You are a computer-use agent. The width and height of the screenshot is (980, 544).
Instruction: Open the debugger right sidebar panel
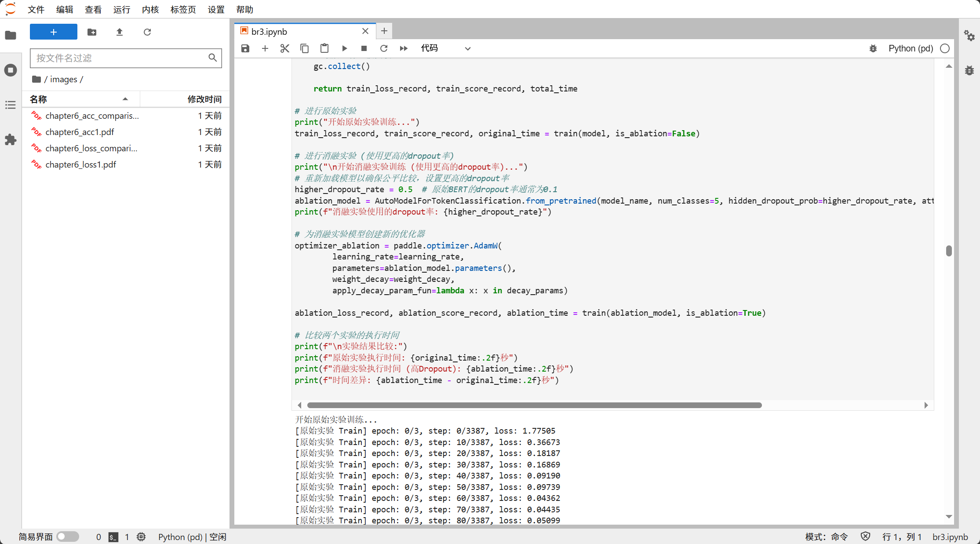point(969,70)
